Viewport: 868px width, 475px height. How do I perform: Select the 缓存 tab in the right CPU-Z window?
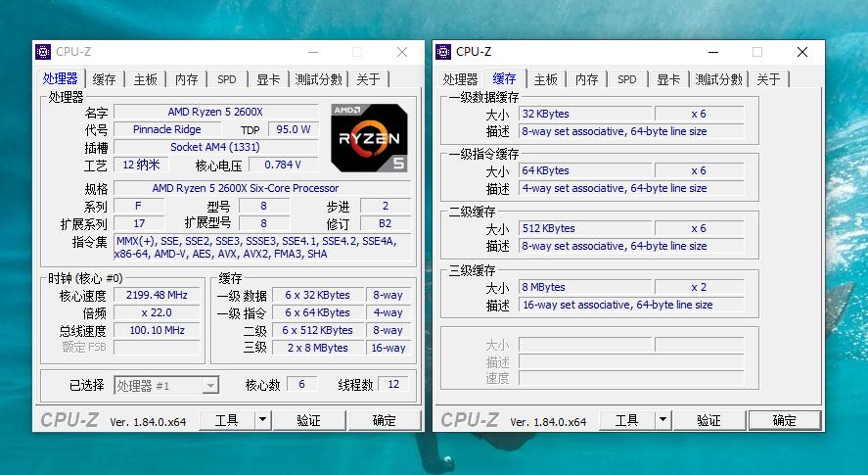tap(504, 78)
